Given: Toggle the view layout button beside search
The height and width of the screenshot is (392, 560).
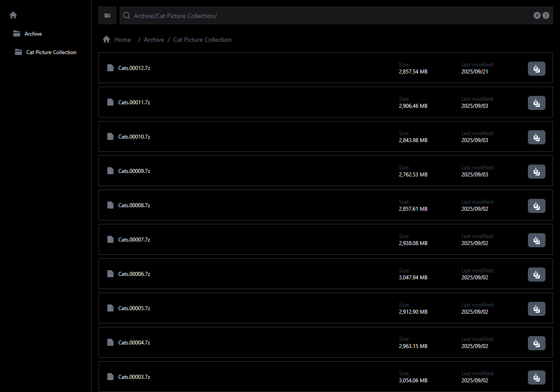Looking at the screenshot, I should (107, 15).
